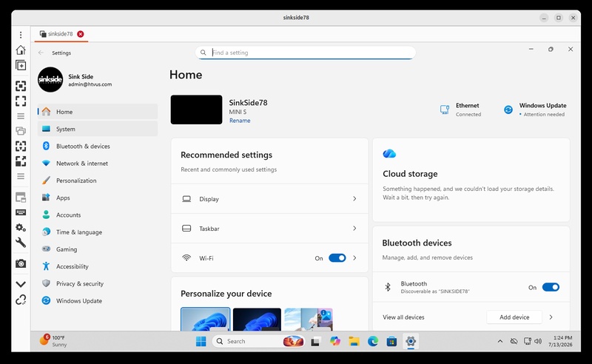Open the Bluetooth & devices settings

(98, 146)
